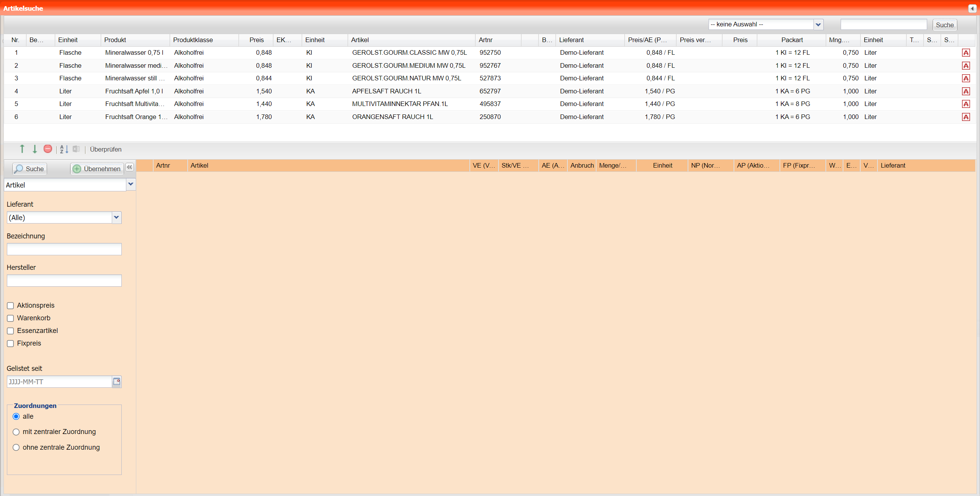Click the green move-down arrow icon
The width and height of the screenshot is (980, 496).
pyautogui.click(x=35, y=149)
